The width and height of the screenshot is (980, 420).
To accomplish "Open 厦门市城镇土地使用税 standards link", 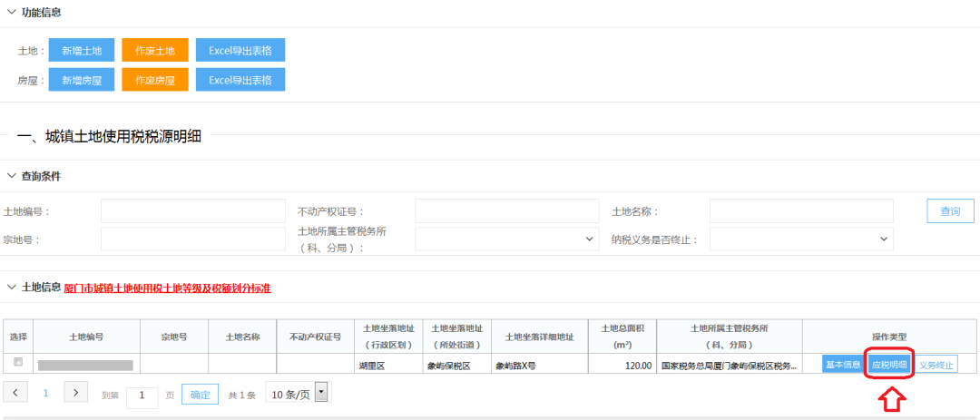I will coord(168,288).
